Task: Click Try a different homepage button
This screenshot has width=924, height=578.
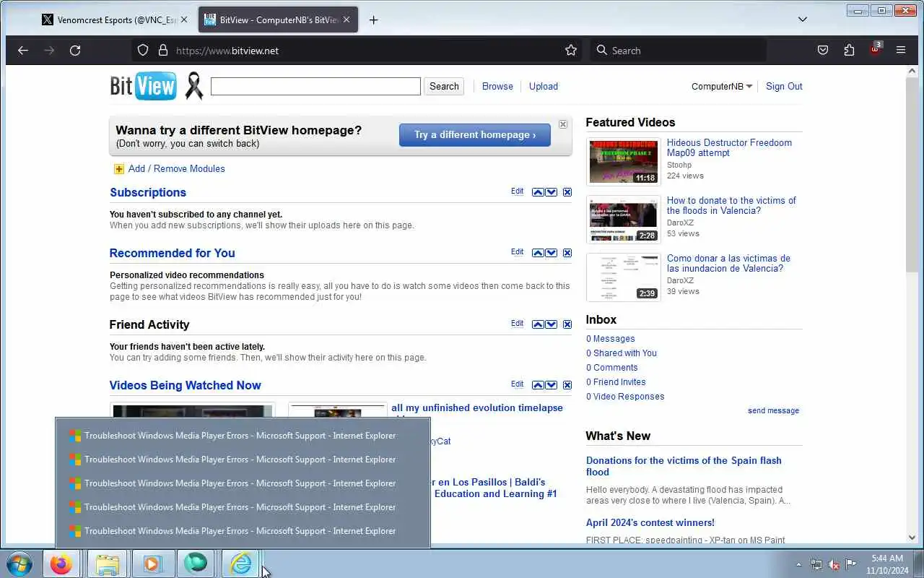Action: click(474, 135)
